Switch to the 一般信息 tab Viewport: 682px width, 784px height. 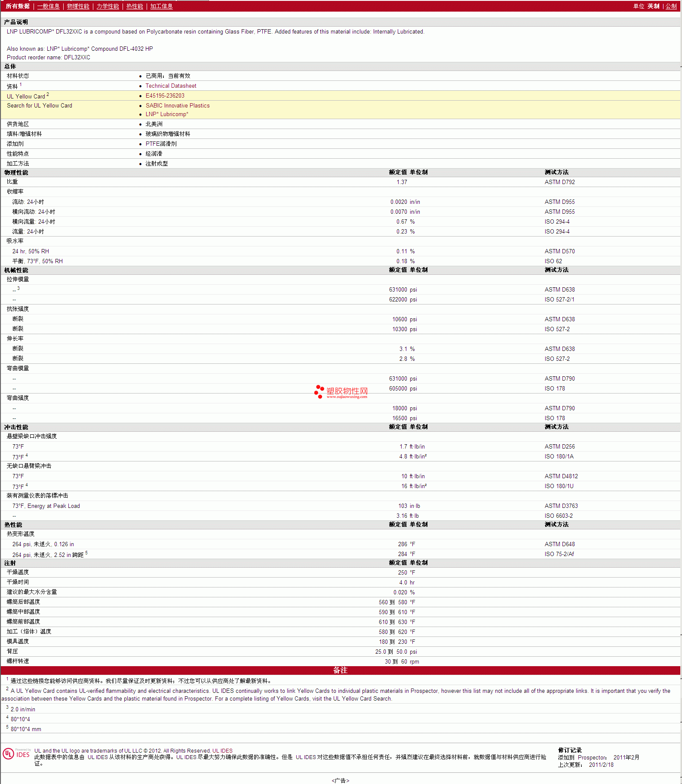point(48,6)
